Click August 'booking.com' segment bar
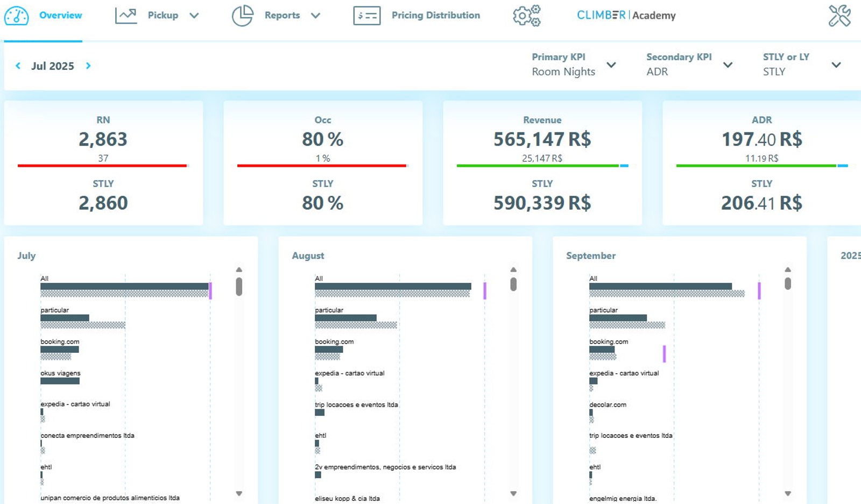This screenshot has width=861, height=504. [329, 350]
